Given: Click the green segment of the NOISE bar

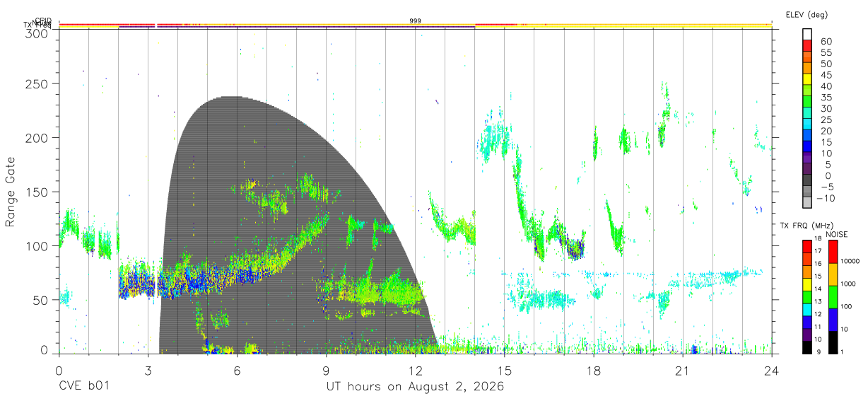Looking at the screenshot, I should point(833,297).
